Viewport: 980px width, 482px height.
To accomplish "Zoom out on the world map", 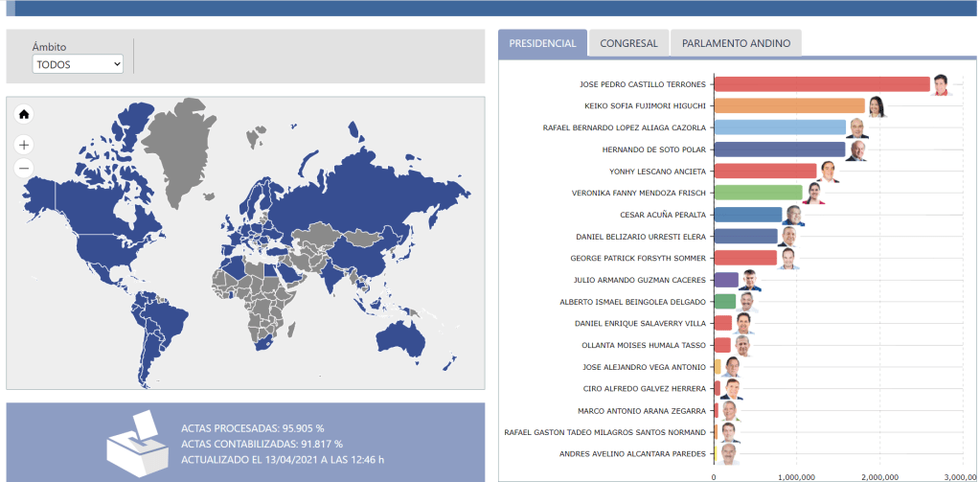I will click(x=24, y=169).
